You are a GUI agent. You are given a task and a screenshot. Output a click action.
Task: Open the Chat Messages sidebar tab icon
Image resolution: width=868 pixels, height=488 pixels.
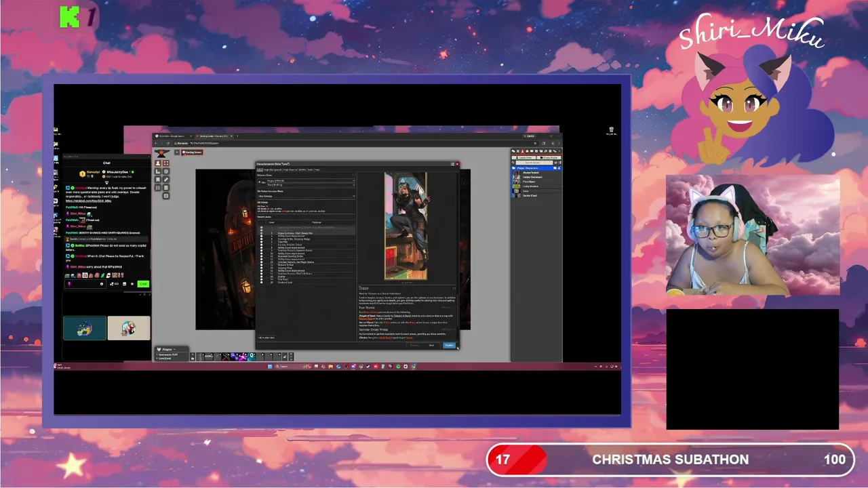(513, 151)
